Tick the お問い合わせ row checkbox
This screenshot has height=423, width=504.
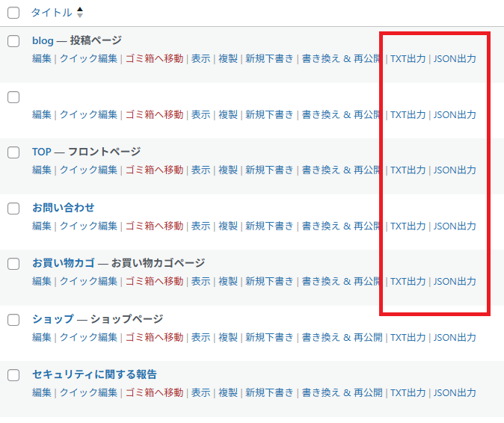pyautogui.click(x=13, y=209)
